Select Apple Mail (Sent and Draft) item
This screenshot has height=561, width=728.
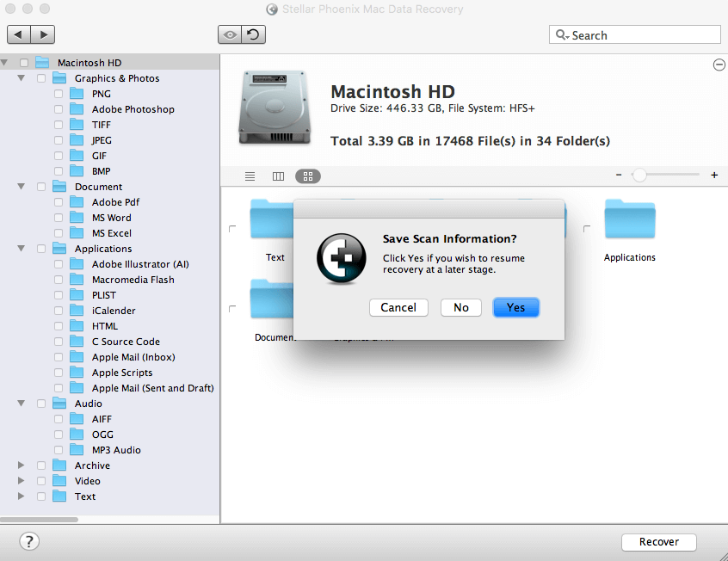153,388
